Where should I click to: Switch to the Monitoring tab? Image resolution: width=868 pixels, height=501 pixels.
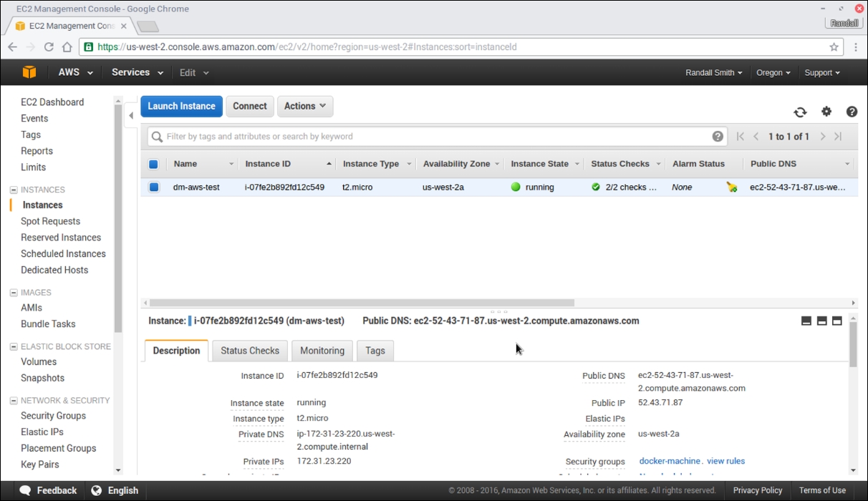(x=322, y=351)
